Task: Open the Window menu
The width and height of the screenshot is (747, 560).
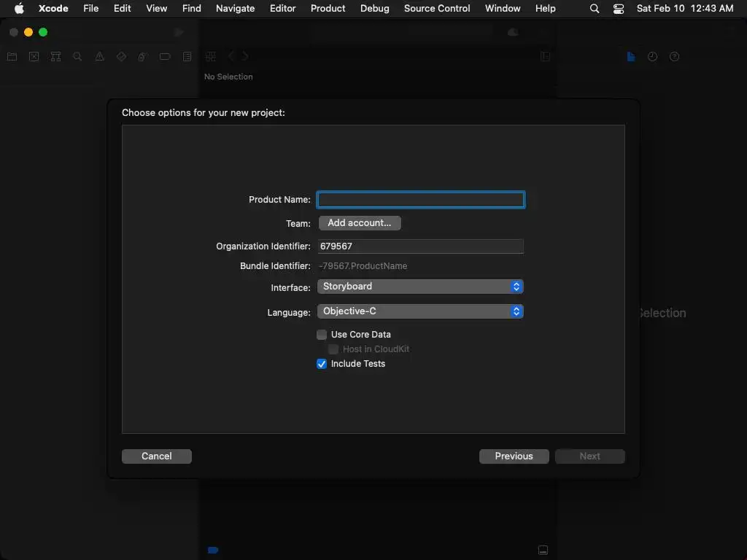Action: coord(503,9)
